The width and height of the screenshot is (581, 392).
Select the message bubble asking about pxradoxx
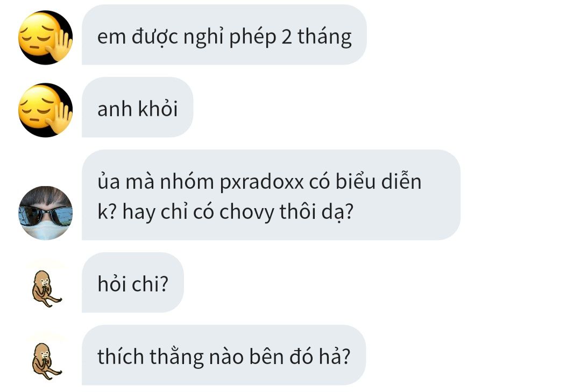click(x=271, y=195)
